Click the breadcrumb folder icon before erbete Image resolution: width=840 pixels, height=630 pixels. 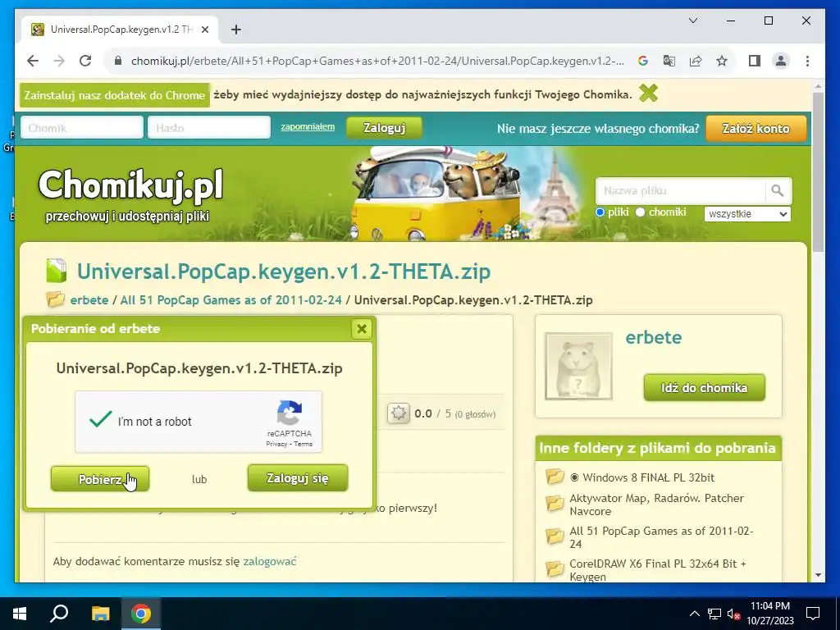[55, 299]
